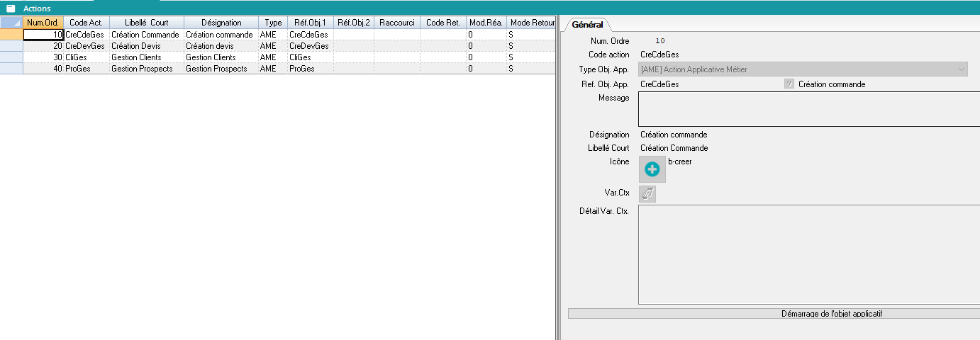Click the row selector for ProGes row

tap(11, 69)
